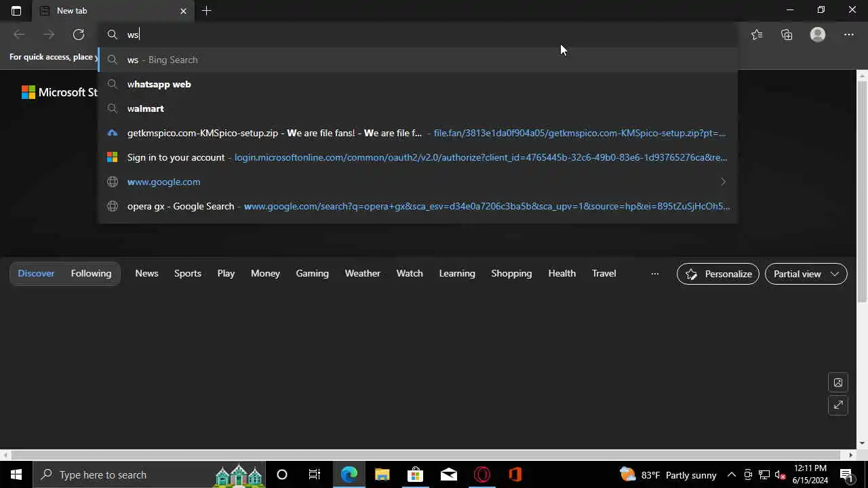The image size is (868, 488).
Task: Open the Tab actions menu icon
Action: click(x=16, y=11)
